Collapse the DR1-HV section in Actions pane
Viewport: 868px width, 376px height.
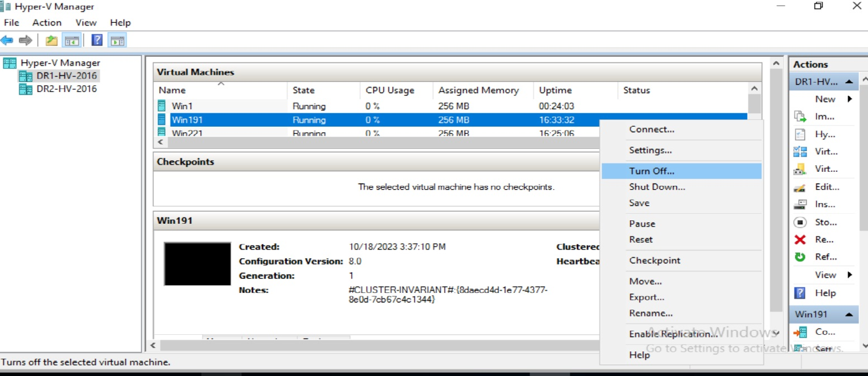pyautogui.click(x=850, y=81)
